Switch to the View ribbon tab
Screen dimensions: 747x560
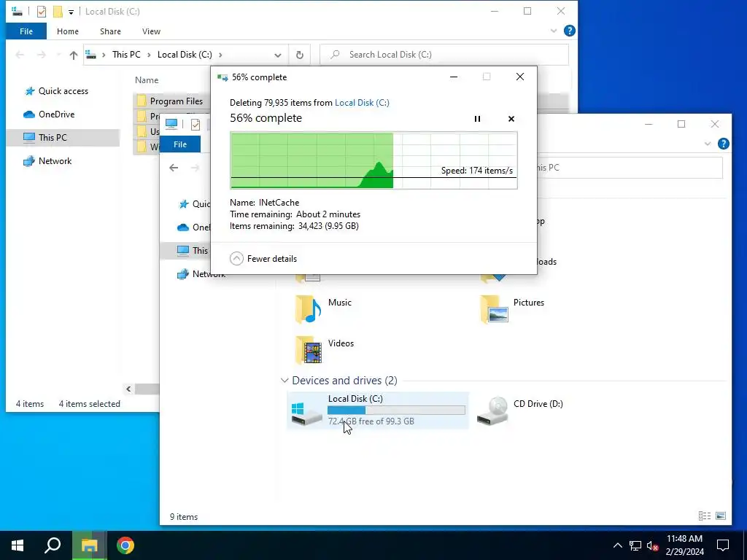(151, 31)
